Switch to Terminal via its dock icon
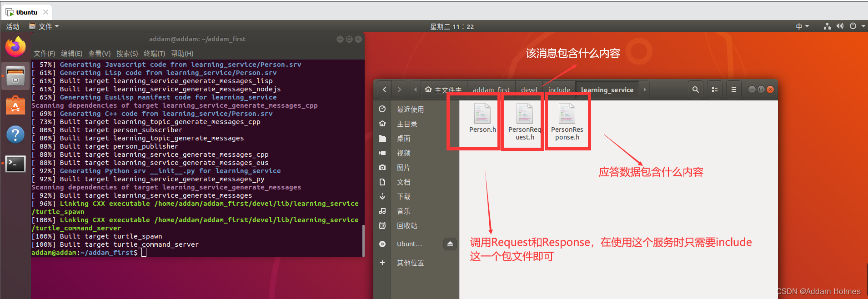Viewport: 868px width, 299px height. 15,164
